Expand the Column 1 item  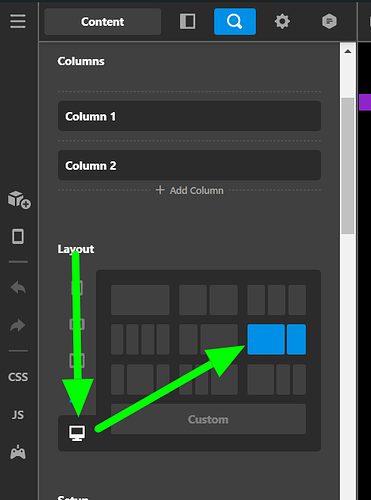[x=189, y=116]
